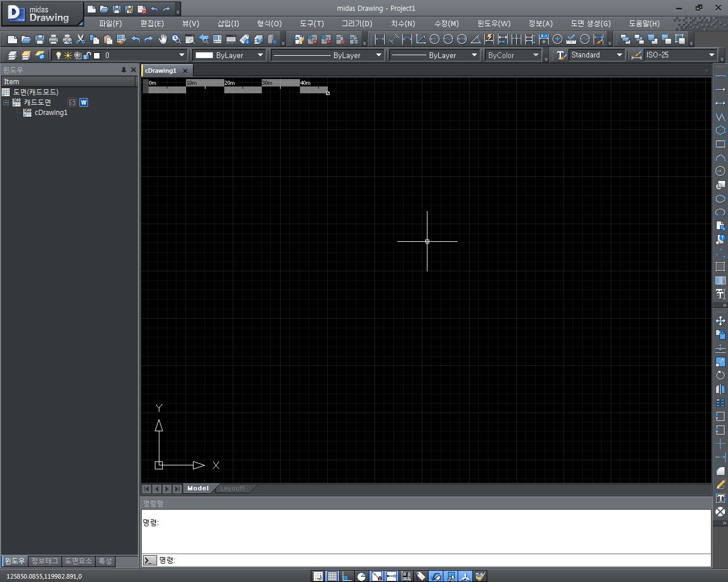Screen dimensions: 728x582
Task: Click the midas Drawing application button
Action: 42,14
